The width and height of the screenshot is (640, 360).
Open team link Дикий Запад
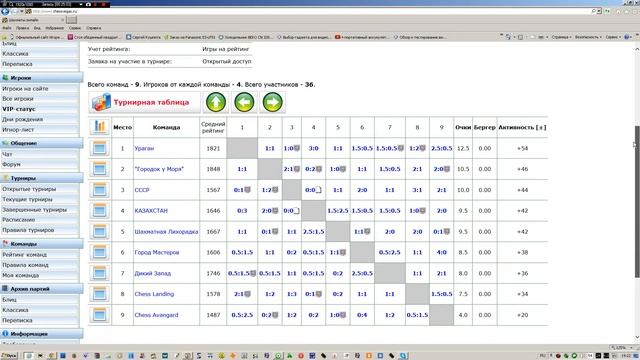coord(153,273)
